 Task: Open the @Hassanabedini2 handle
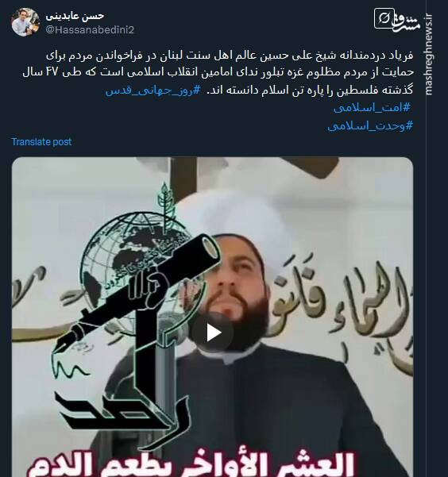(90, 30)
